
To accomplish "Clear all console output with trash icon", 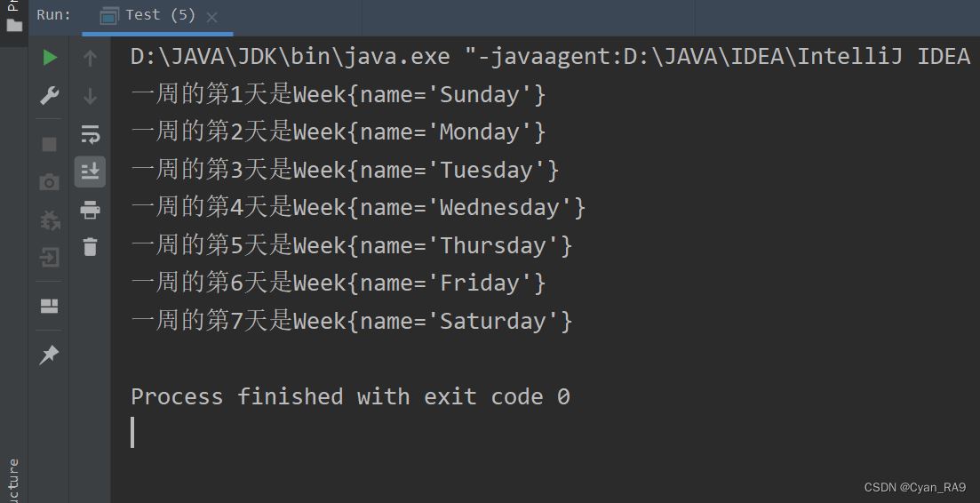I will click(90, 247).
